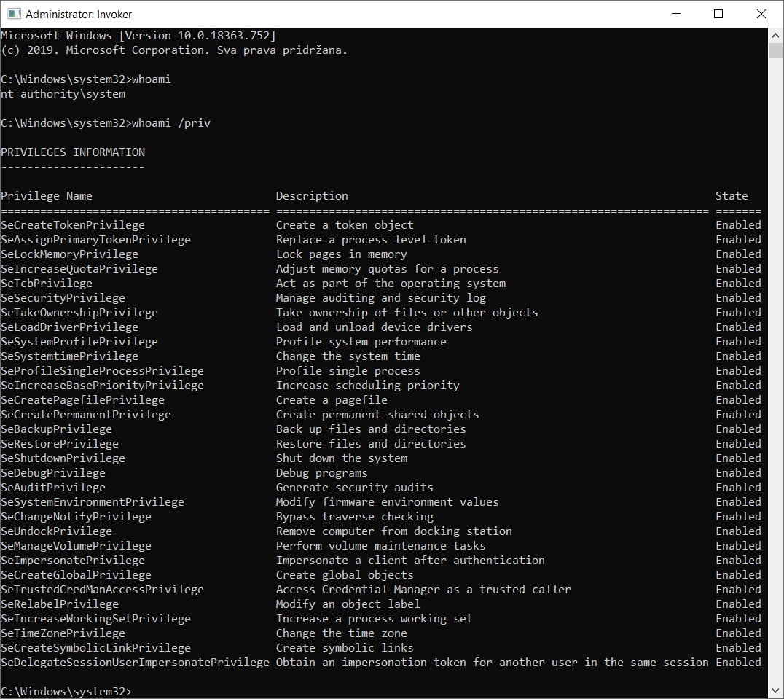
Task: Click SeLockMemoryPrivilege entry
Action: click(69, 254)
